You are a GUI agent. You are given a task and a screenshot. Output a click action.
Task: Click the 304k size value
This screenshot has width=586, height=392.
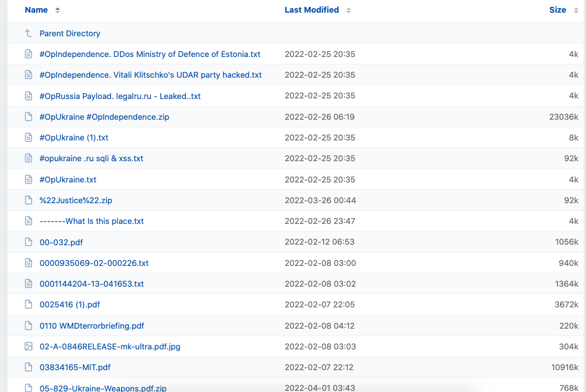coord(569,347)
